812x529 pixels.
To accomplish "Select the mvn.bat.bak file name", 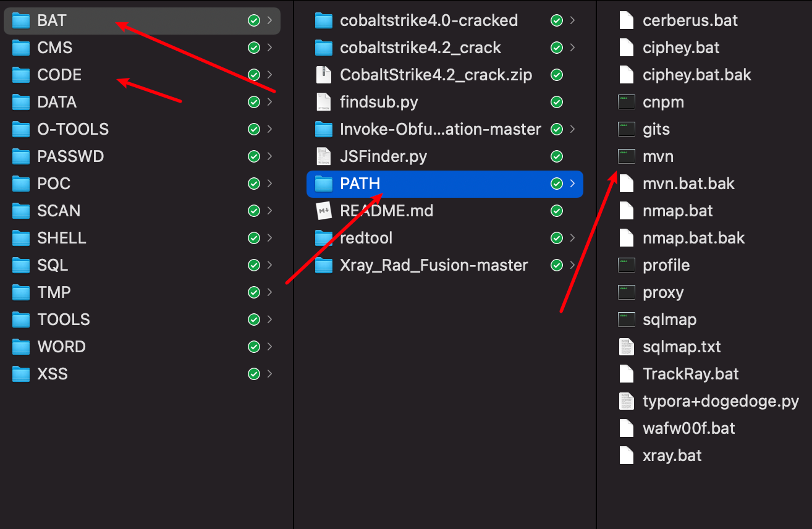I will click(x=688, y=184).
